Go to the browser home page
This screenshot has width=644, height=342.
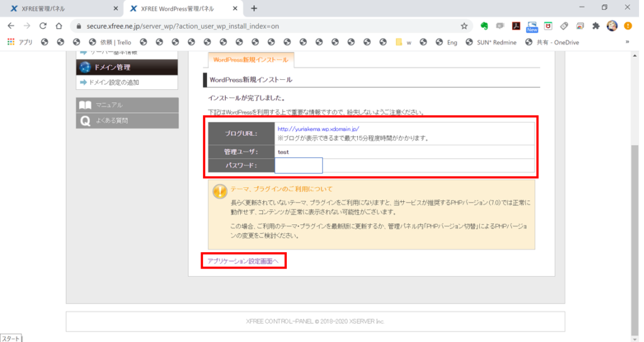(x=58, y=26)
